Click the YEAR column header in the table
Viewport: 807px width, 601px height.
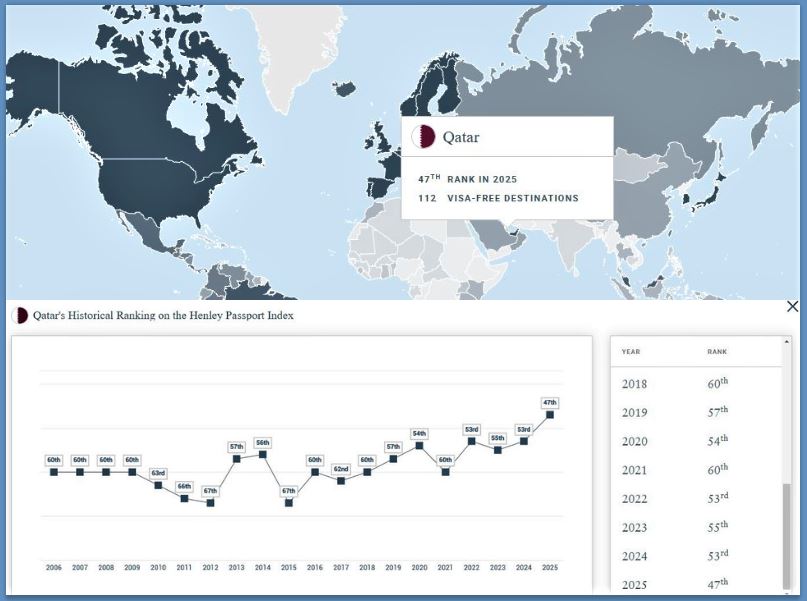[630, 352]
